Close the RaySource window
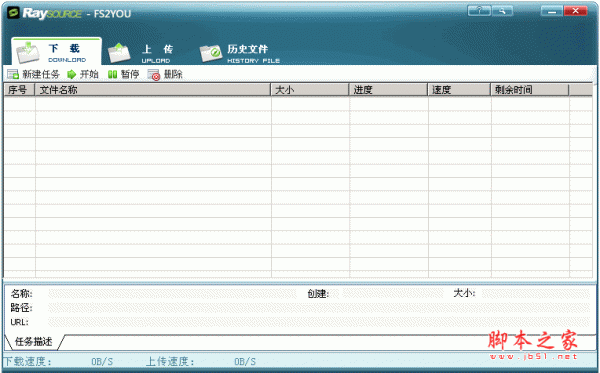 click(x=575, y=11)
